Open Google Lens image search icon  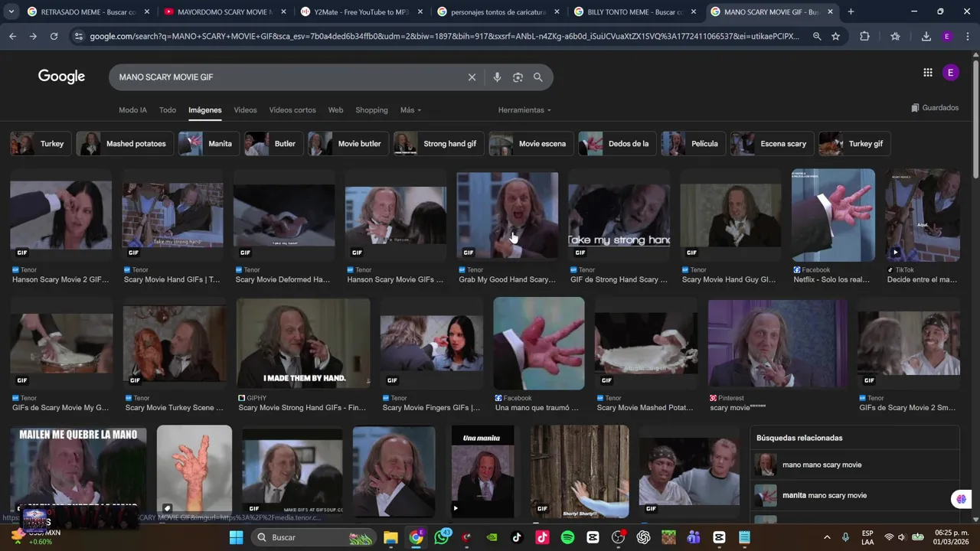(518, 77)
